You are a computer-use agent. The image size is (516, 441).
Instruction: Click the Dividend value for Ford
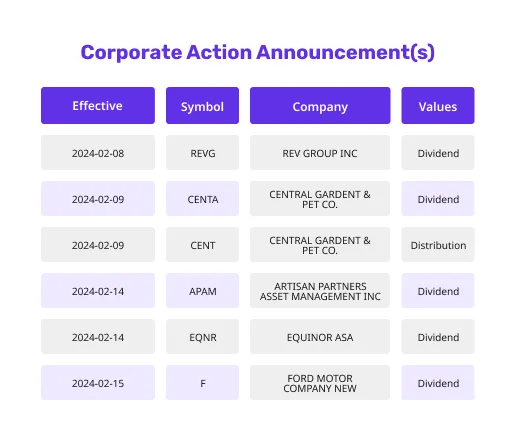(438, 383)
